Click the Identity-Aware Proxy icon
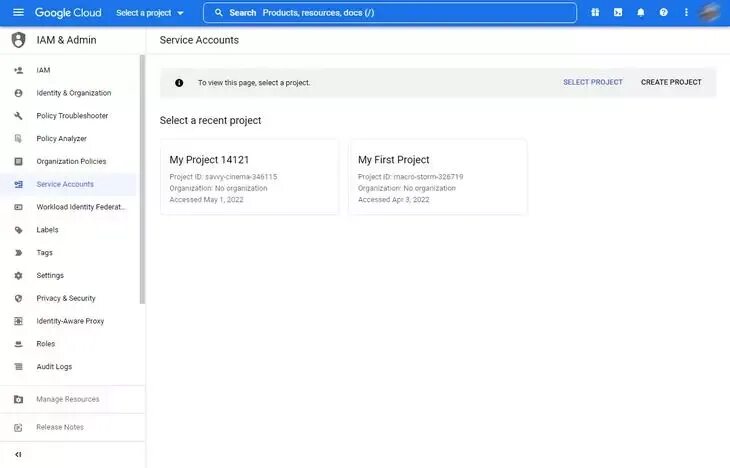 click(19, 321)
